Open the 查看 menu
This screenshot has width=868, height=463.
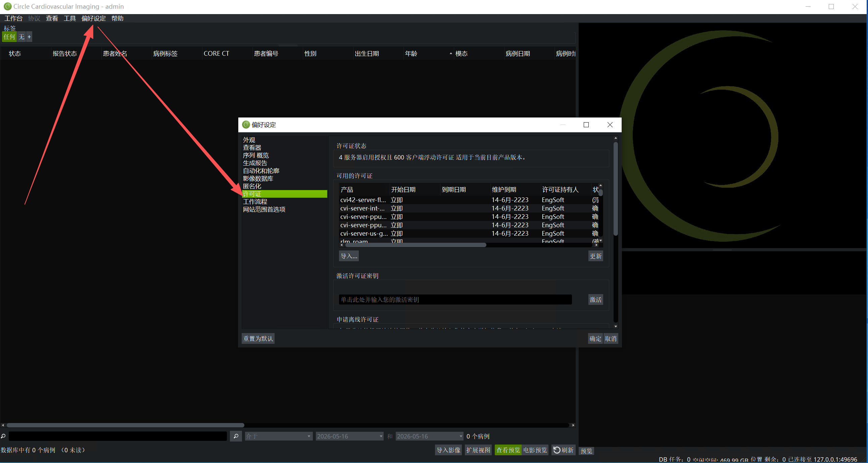(52, 18)
